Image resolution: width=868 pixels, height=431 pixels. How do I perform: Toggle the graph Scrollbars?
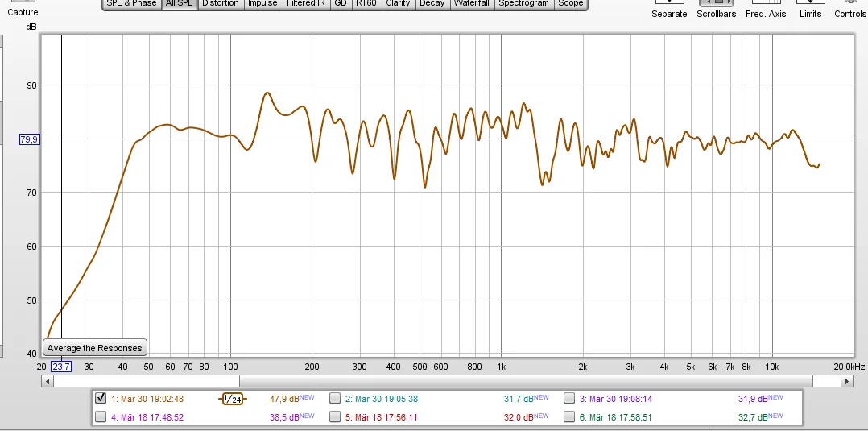click(717, 10)
